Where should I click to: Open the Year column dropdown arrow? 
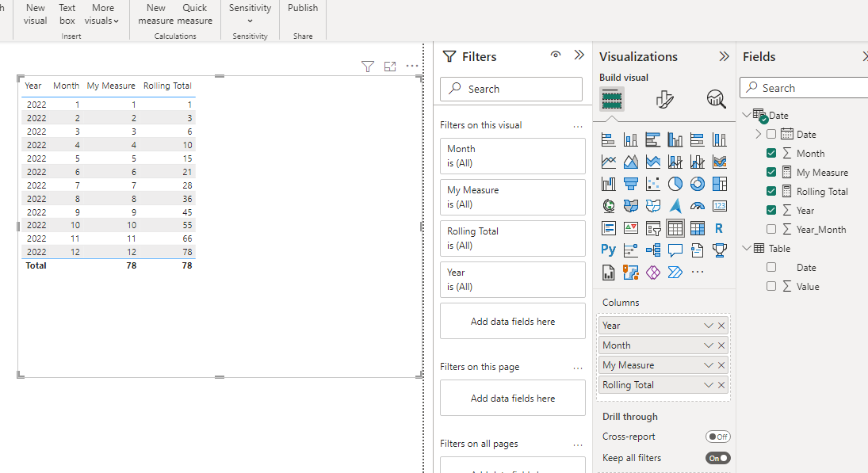(708, 326)
